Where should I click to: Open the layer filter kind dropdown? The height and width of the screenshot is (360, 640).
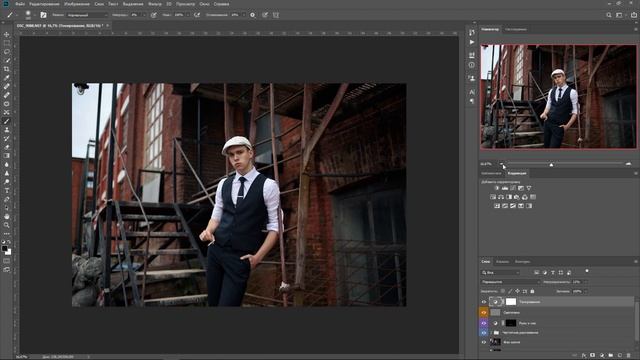pos(500,272)
